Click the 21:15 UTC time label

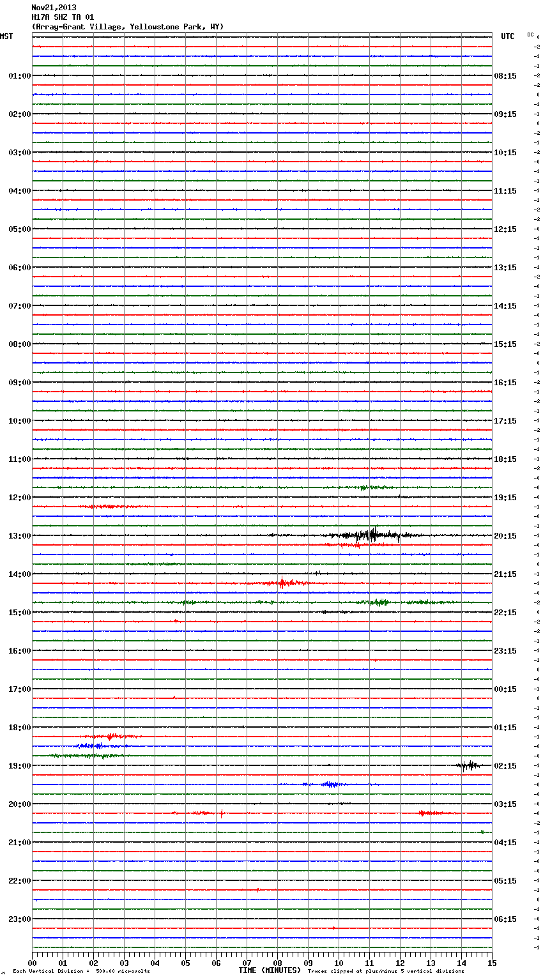click(x=505, y=574)
